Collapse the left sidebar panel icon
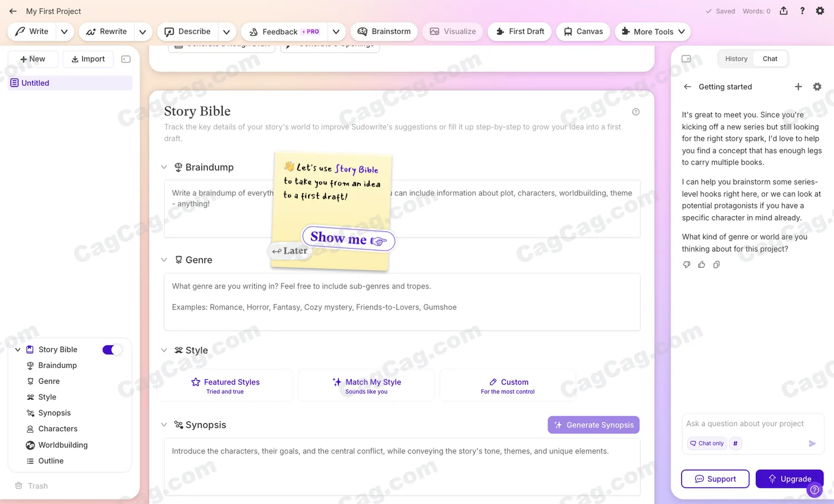The image size is (834, 504). 126,59
